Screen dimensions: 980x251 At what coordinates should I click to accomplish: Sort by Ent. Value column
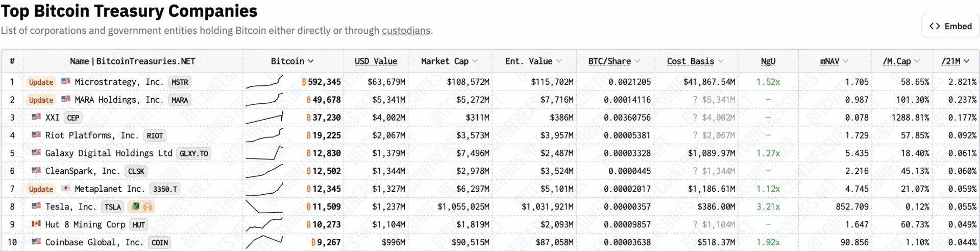533,61
